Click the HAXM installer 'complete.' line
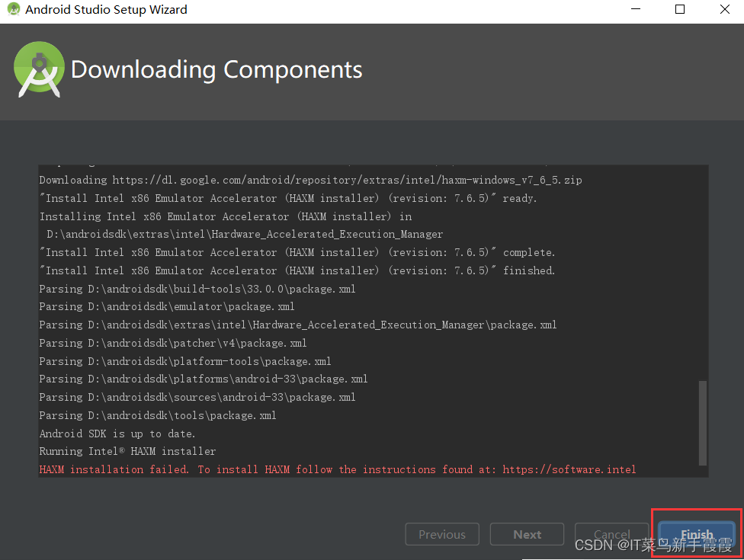The height and width of the screenshot is (560, 744). point(297,252)
